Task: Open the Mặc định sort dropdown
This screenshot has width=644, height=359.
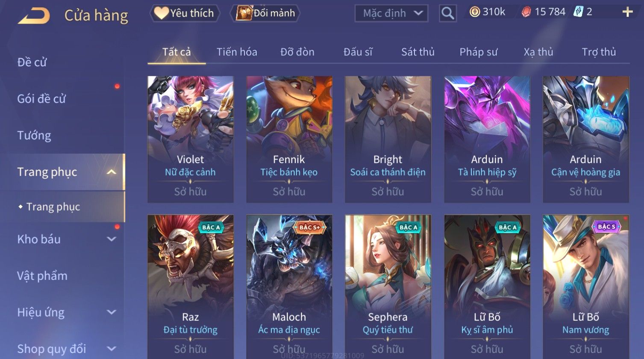Action: (391, 13)
